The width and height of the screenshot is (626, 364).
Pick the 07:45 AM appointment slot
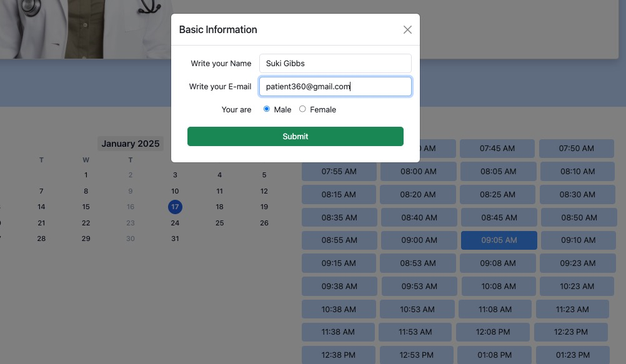[497, 149]
